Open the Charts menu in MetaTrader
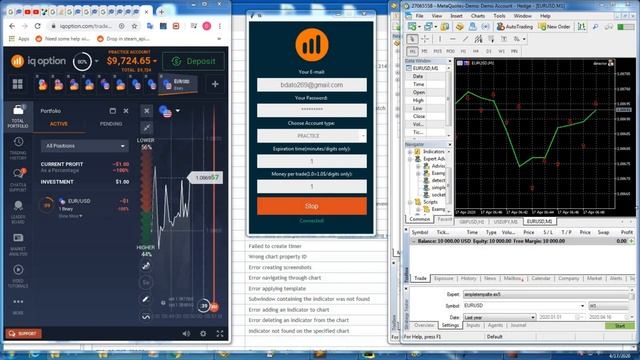The image size is (640, 360). 478,16
